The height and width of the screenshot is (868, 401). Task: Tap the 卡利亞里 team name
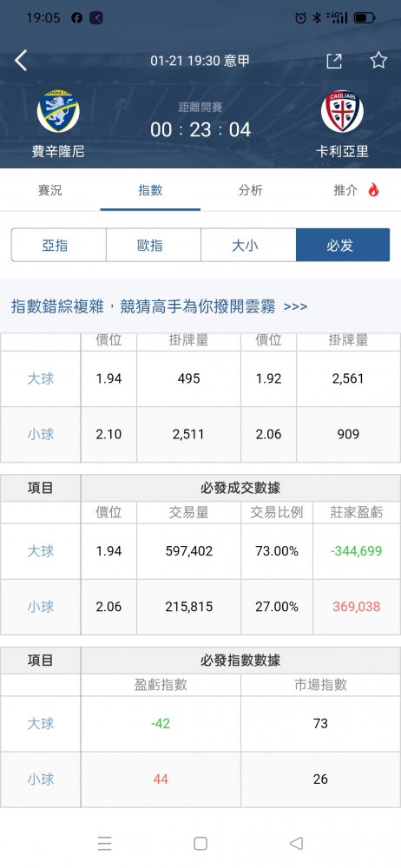tap(342, 150)
